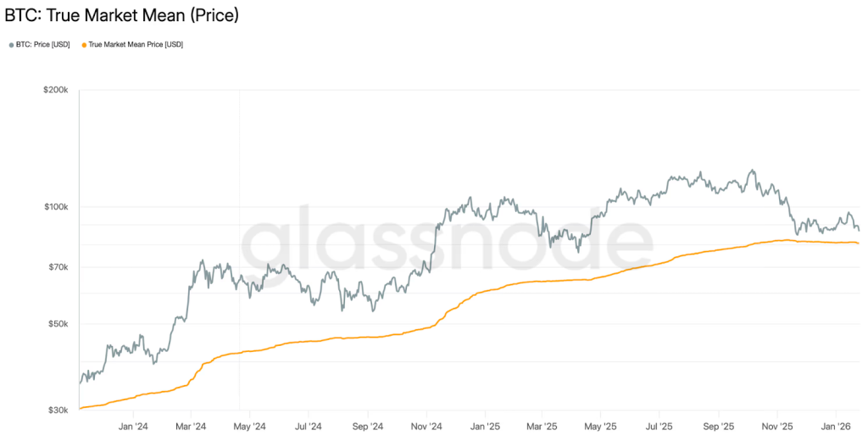Screen dimensions: 868x447
Task: Select the Nov '24 x-axis label
Action: point(425,426)
